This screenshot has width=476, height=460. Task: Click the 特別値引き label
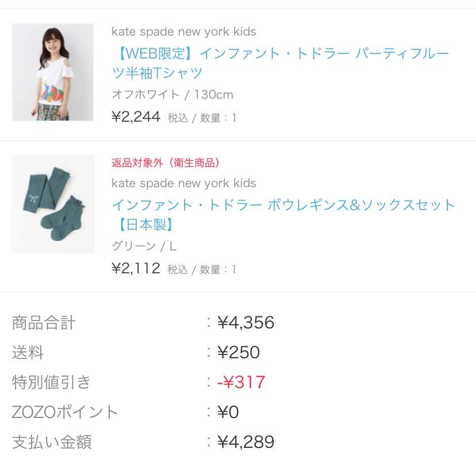(51, 382)
